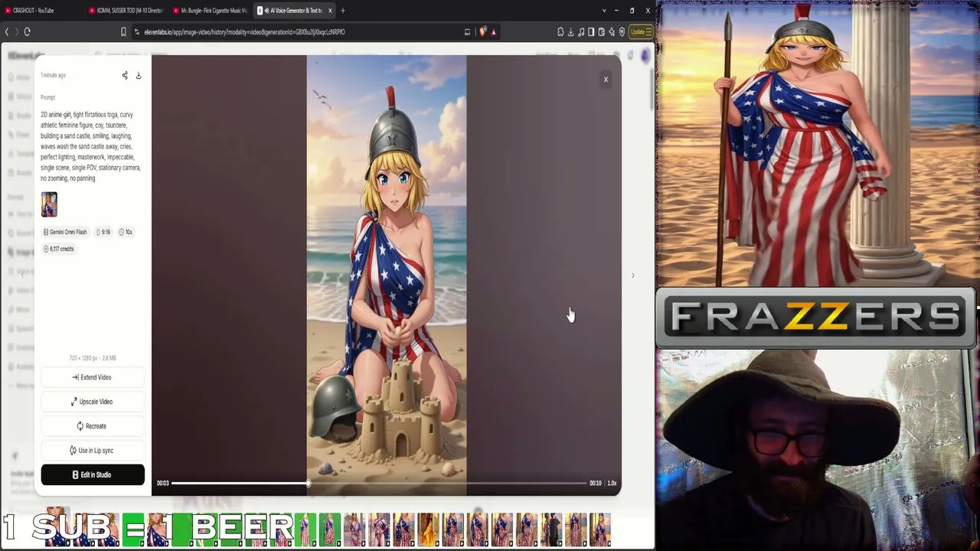Image resolution: width=980 pixels, height=551 pixels.
Task: Click the video progress bar scrubber handle
Action: coord(308,483)
